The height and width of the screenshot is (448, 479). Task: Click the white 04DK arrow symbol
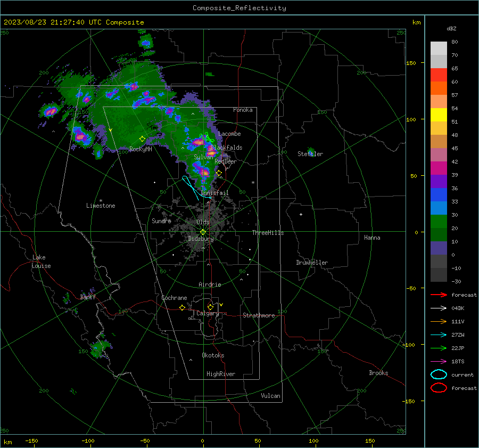click(439, 308)
